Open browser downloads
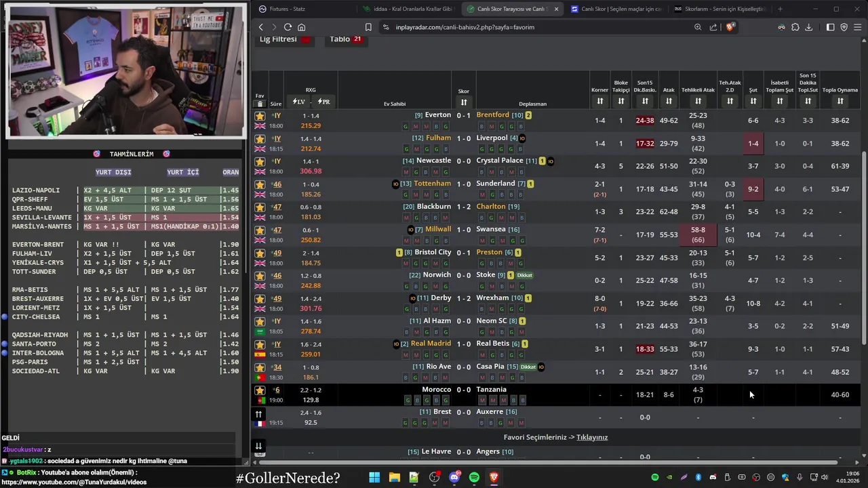Viewport: 868px width, 488px height. [808, 27]
